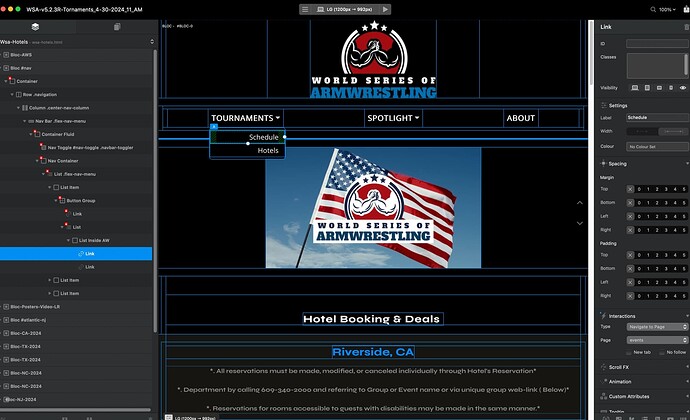
Task: Click the preview play button in toolbar
Action: click(x=385, y=9)
